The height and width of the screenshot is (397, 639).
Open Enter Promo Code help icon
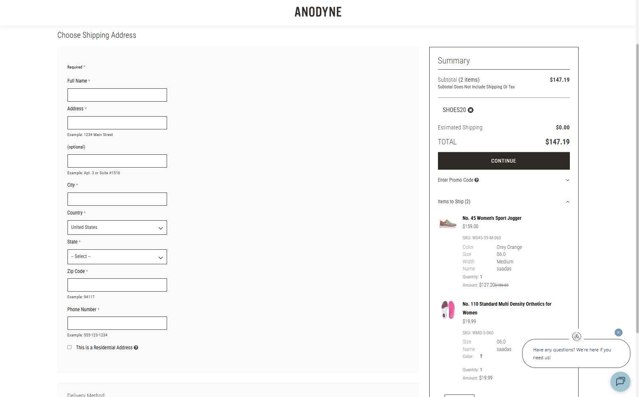pos(477,180)
